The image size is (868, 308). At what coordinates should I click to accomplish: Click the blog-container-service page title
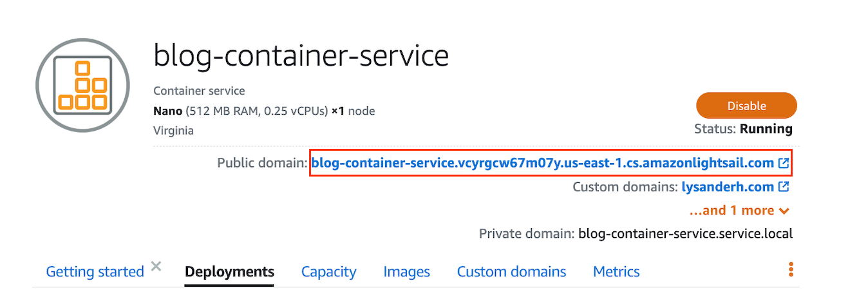(301, 56)
